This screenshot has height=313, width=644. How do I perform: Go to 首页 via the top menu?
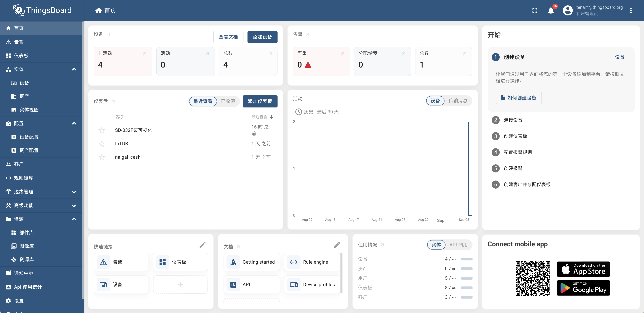tap(106, 11)
